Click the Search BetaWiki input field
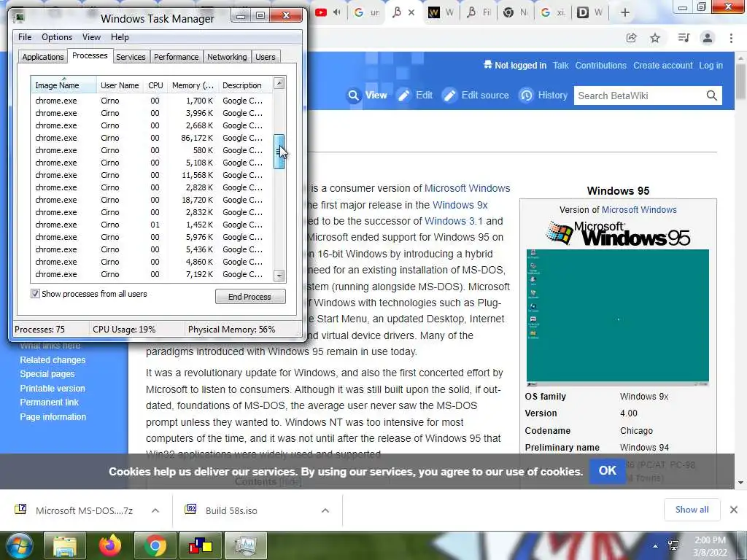Image resolution: width=747 pixels, height=560 pixels. [x=638, y=96]
